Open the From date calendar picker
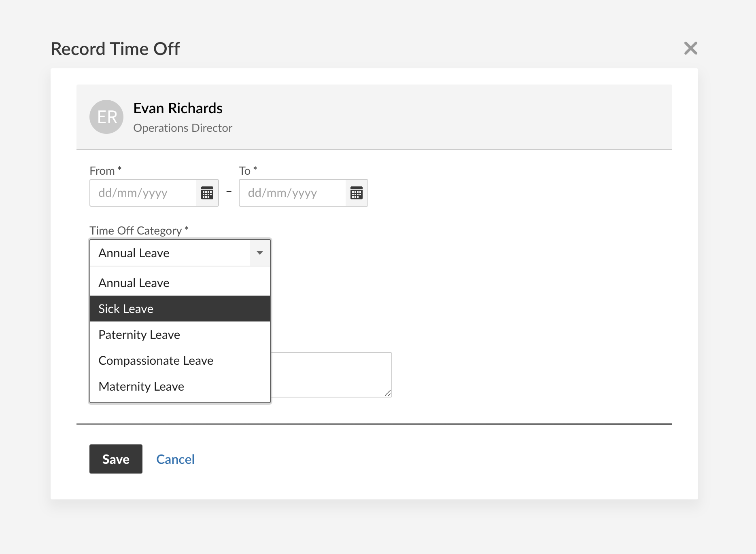The image size is (756, 554). [207, 193]
